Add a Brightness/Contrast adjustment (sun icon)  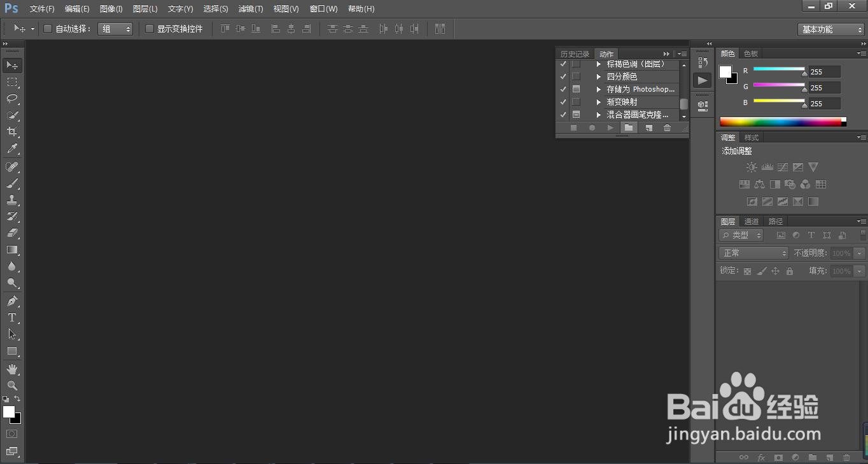click(752, 167)
